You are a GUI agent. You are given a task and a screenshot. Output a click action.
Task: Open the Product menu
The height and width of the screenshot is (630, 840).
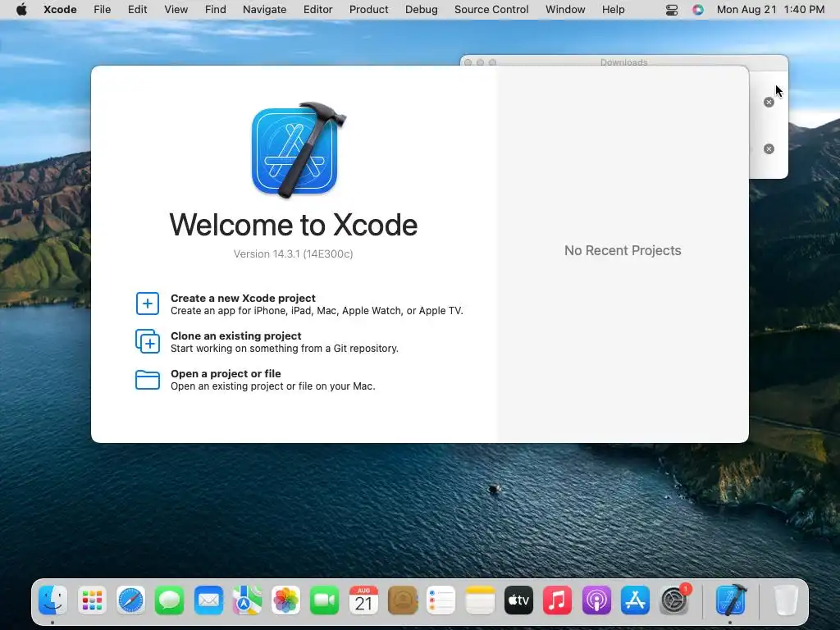click(368, 10)
